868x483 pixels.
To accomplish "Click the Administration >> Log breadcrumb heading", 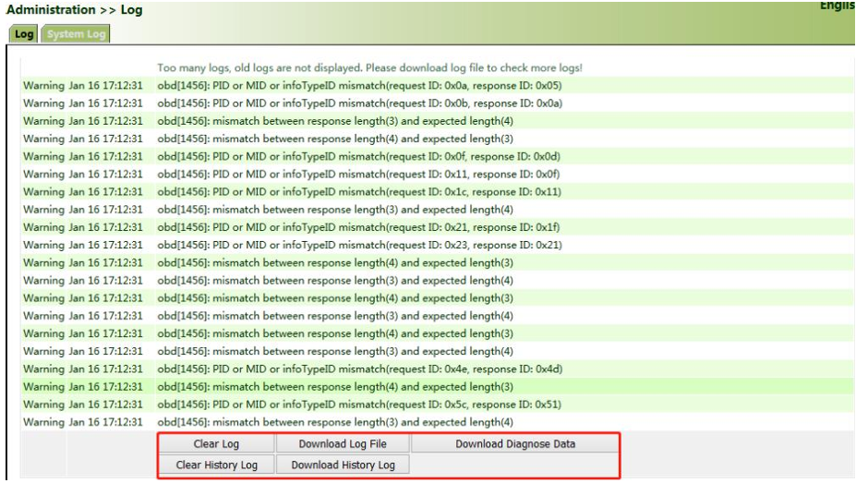I will [74, 10].
